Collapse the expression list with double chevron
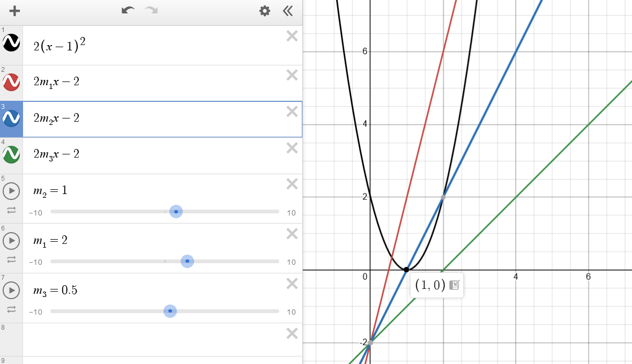Image resolution: width=632 pixels, height=364 pixels. click(288, 11)
